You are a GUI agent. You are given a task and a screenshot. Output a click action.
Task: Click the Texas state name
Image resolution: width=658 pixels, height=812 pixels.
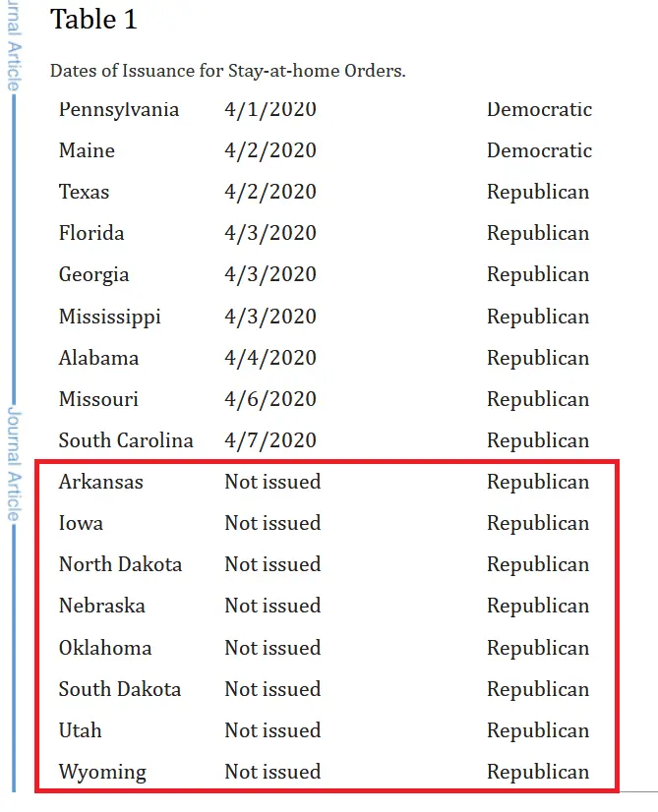coord(84,192)
